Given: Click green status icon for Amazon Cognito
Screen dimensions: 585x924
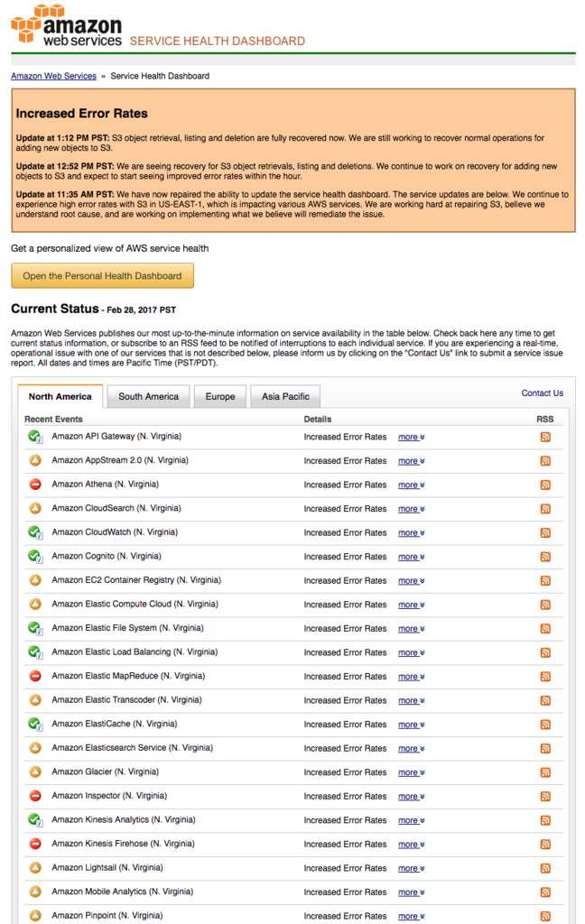Looking at the screenshot, I should click(x=35, y=556).
